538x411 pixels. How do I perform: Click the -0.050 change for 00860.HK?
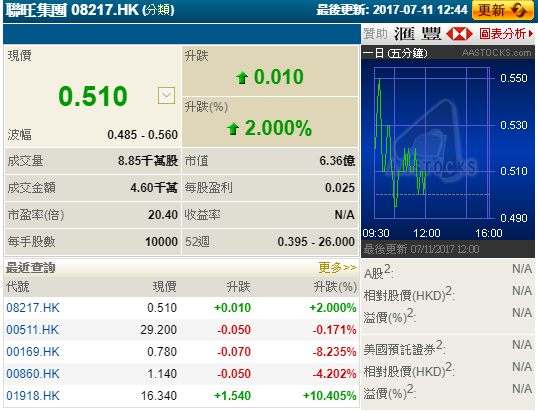pos(234,374)
